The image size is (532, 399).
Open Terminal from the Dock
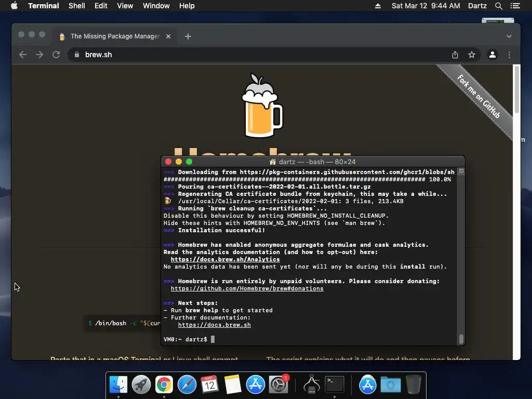tap(335, 384)
